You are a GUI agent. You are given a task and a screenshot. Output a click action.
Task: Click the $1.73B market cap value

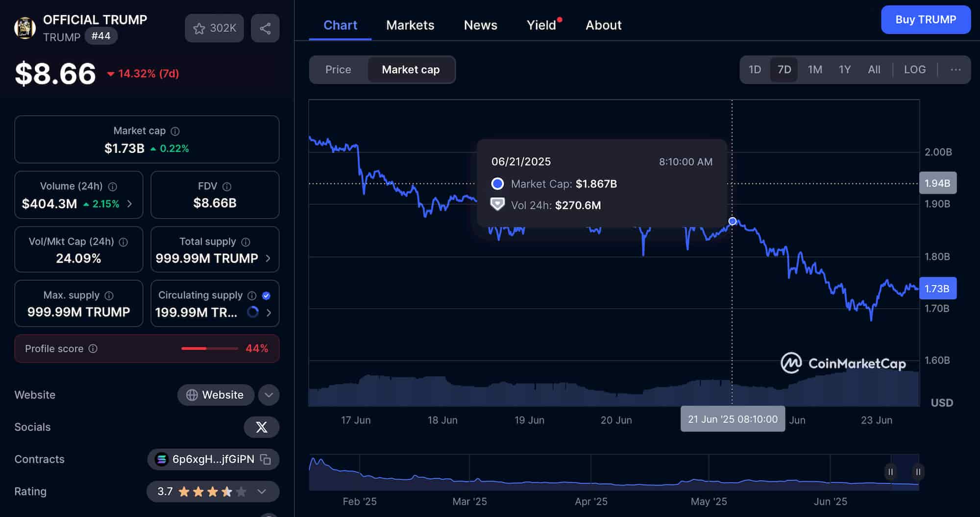pos(124,148)
